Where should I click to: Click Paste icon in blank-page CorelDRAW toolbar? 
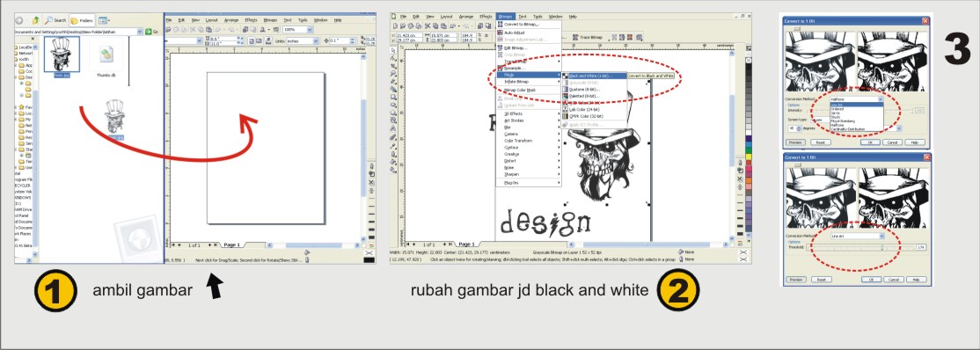pyautogui.click(x=208, y=29)
